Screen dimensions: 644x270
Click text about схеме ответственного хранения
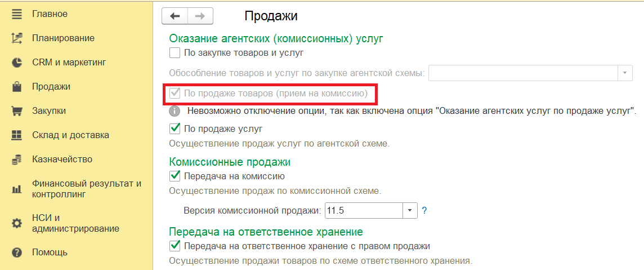pos(320,261)
